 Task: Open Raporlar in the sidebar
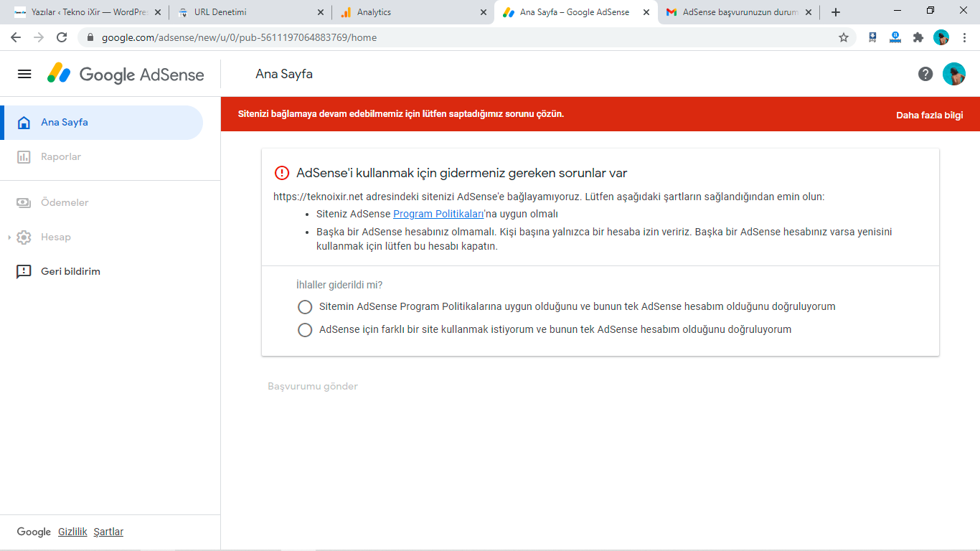coord(102,157)
